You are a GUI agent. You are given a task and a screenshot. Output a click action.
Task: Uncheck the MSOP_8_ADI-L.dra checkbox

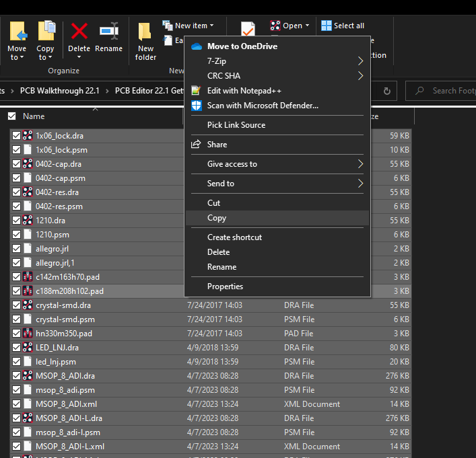point(16,418)
